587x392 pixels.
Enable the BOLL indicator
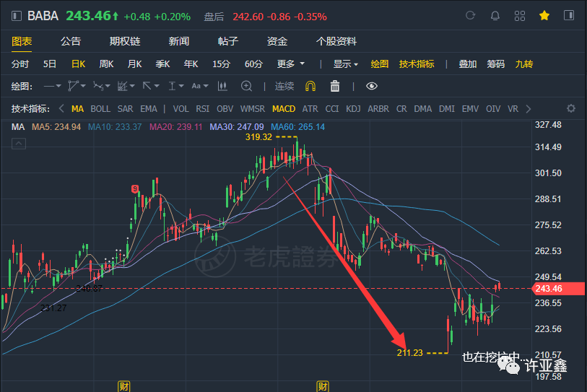coord(100,108)
